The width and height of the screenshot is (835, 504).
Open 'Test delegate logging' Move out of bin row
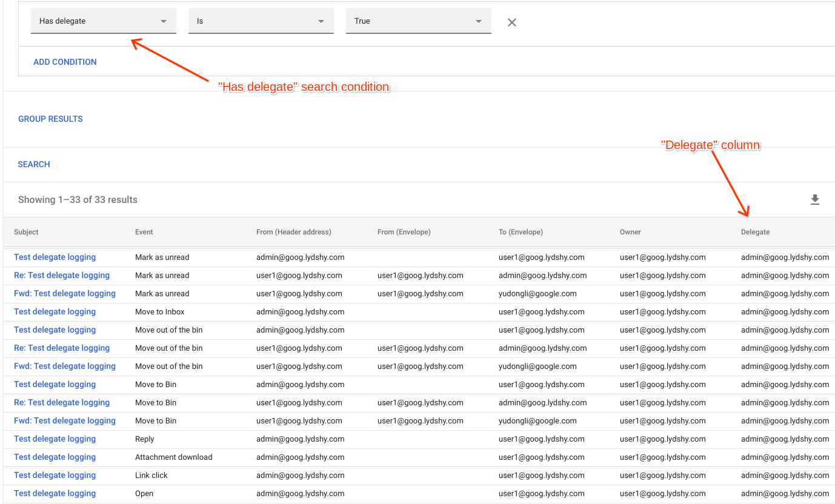click(x=55, y=330)
